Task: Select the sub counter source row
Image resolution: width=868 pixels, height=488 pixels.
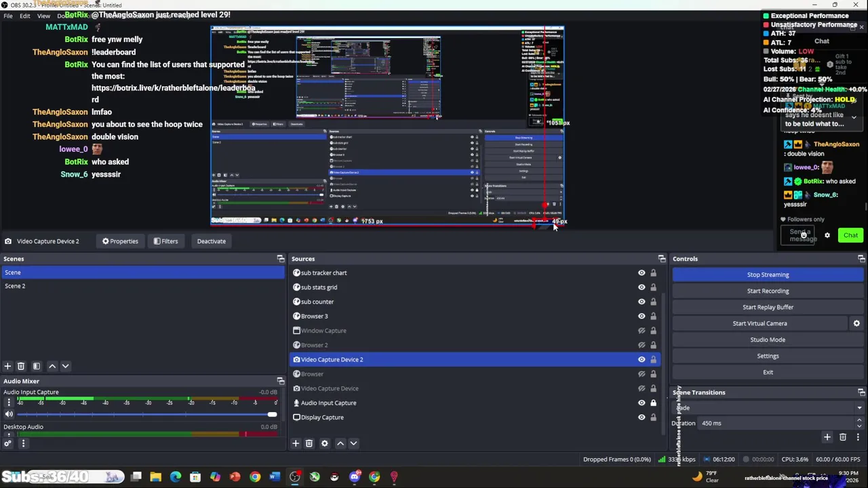Action: (475, 302)
